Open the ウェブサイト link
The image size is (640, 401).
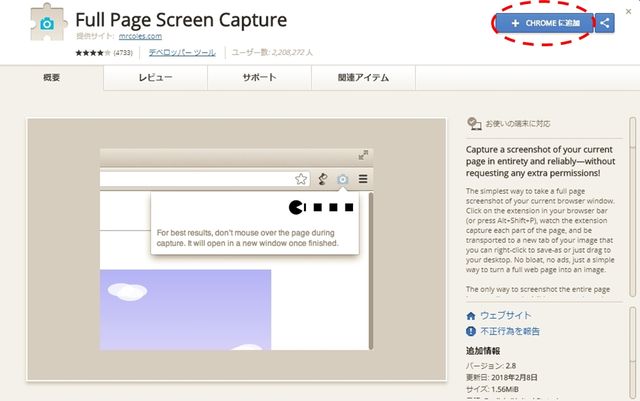click(506, 315)
